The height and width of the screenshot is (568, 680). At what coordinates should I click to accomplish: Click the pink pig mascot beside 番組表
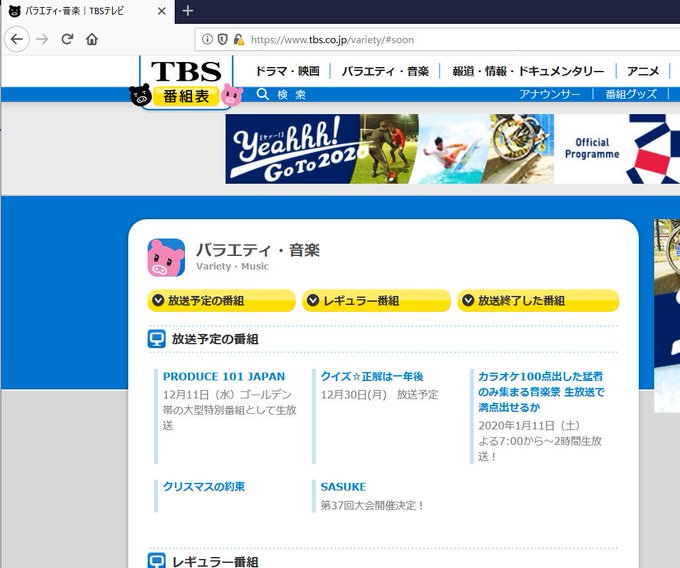[232, 95]
